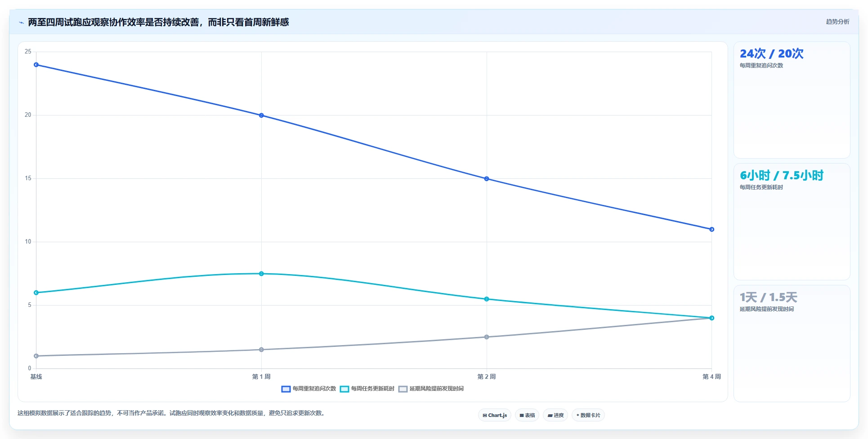The width and height of the screenshot is (868, 439).
Task: Click y-axis value 25
Action: tap(28, 52)
